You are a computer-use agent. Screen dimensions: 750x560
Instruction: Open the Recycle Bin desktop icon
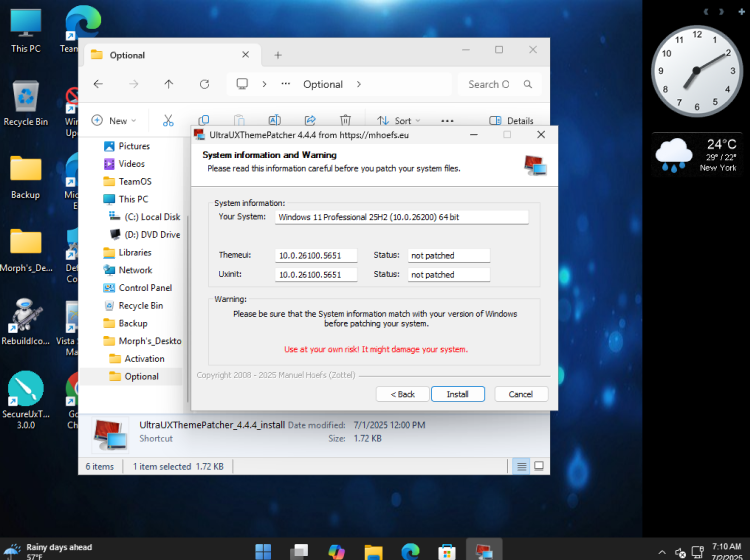click(x=26, y=103)
